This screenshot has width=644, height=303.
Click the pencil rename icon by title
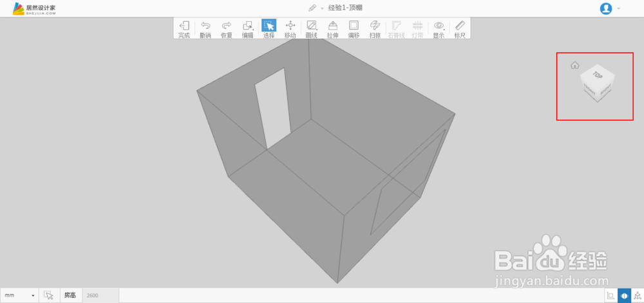pos(312,8)
